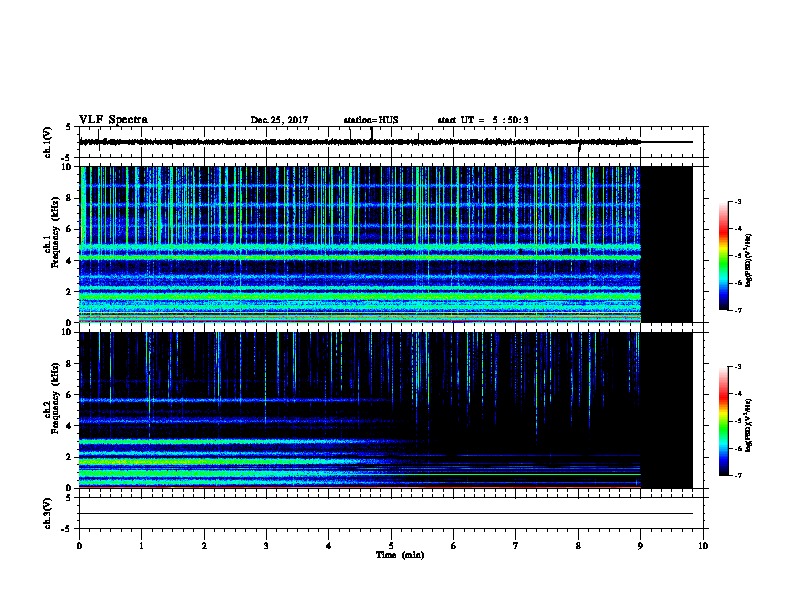This screenshot has width=792, height=612.
Task: Click the ch.1 voltage waveform trace panel
Action: (391, 142)
